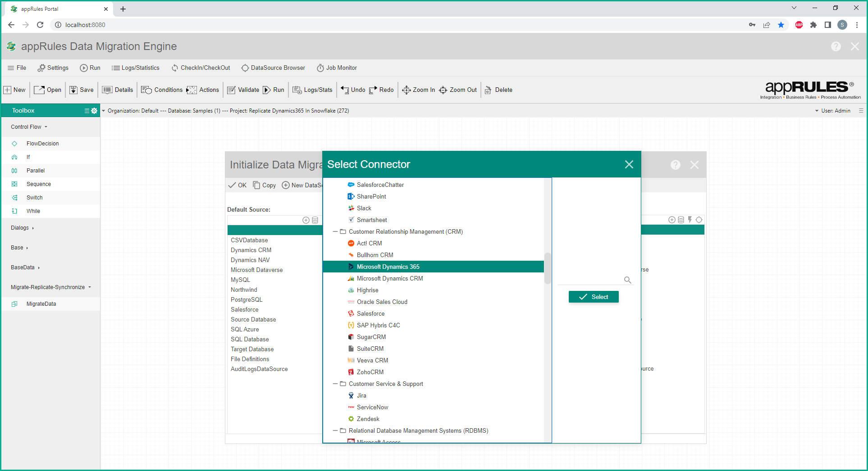
Task: Click the lightning icon in right panel
Action: [x=690, y=220]
